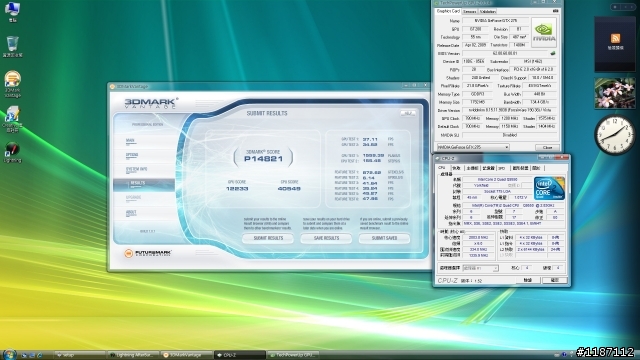Switch to setup taskbar button
Screen dimensions: 640x360
(79, 355)
